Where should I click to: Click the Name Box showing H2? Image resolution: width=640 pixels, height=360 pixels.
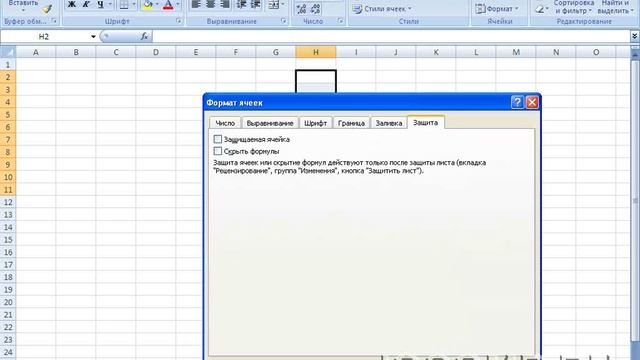tap(44, 36)
